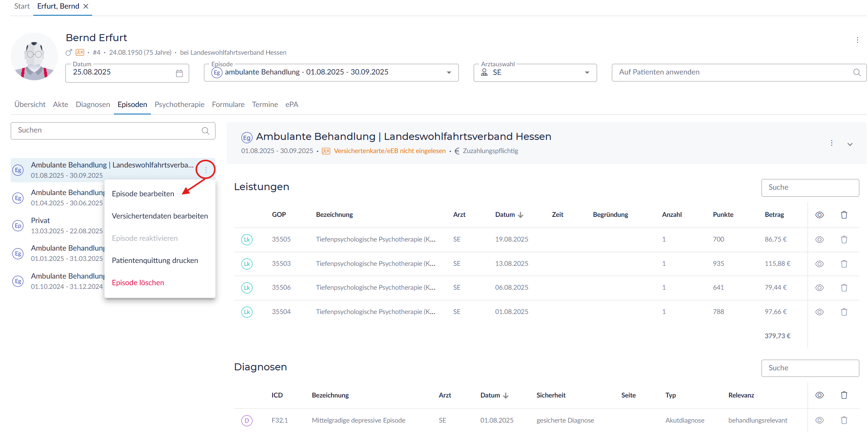The image size is (868, 437).
Task: Open the Episode dropdown selector
Action: 449,73
